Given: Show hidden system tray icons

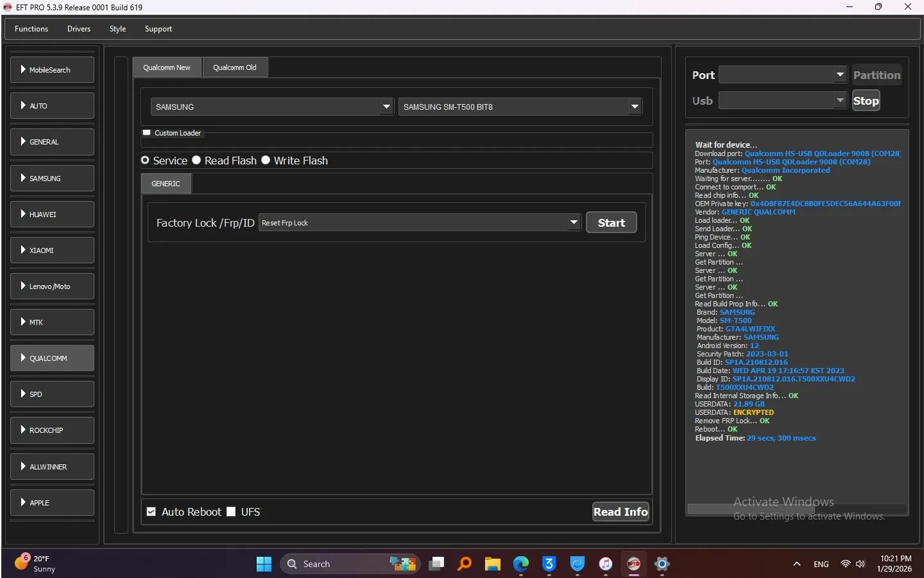Looking at the screenshot, I should [797, 564].
